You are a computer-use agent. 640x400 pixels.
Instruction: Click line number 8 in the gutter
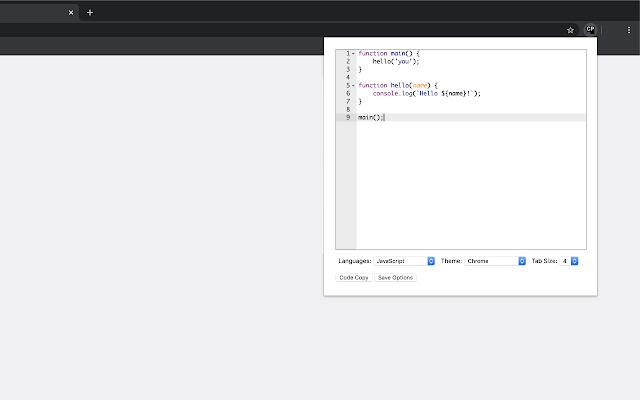[x=348, y=109]
